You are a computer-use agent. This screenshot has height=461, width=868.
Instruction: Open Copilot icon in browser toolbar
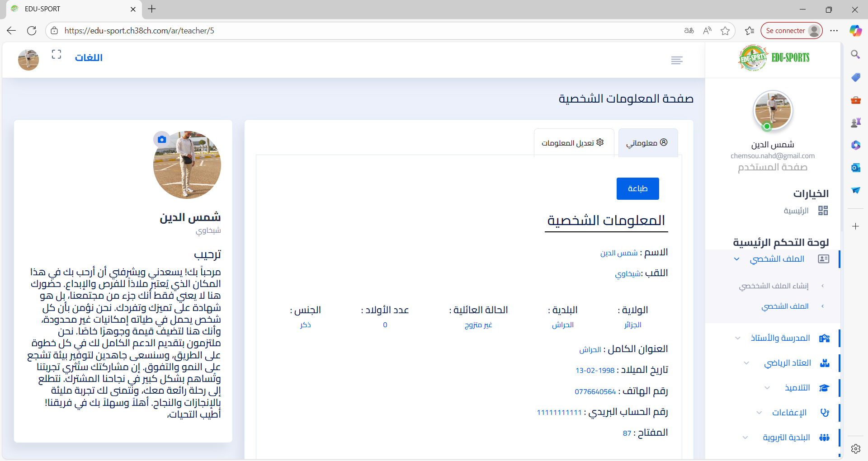tap(855, 31)
